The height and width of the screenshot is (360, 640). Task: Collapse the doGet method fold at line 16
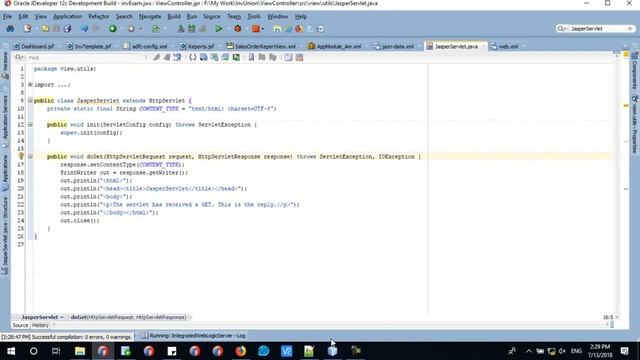(x=30, y=156)
